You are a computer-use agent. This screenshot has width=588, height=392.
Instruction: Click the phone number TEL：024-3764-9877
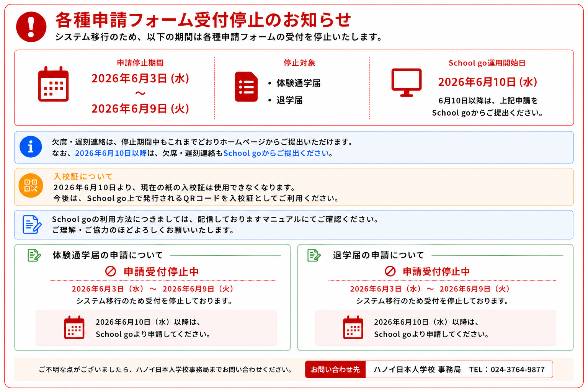point(507,369)
